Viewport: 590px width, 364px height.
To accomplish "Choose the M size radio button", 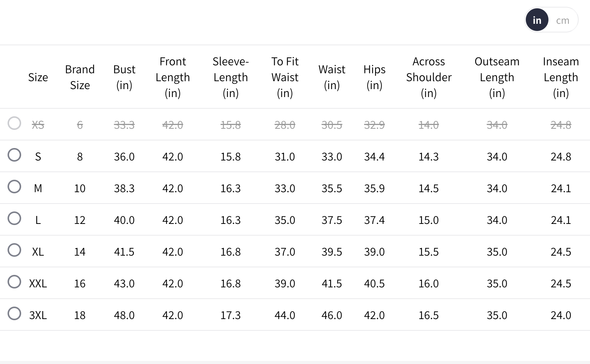I will (x=14, y=187).
